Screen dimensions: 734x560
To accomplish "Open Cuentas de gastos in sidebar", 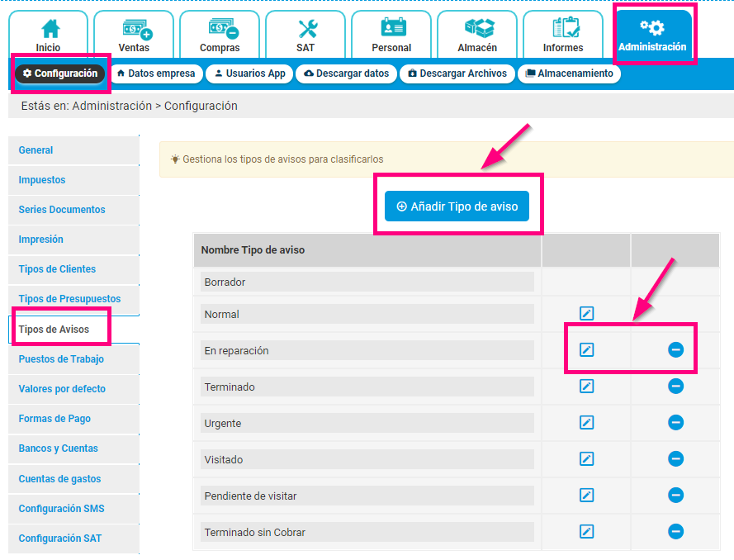I will pyautogui.click(x=73, y=479).
